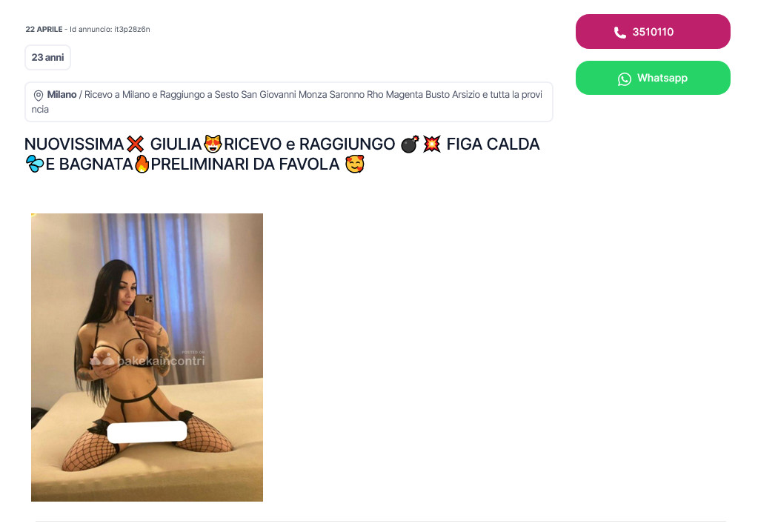Click the location description box text
Image resolution: width=758 pixels, height=532 pixels.
coord(288,102)
